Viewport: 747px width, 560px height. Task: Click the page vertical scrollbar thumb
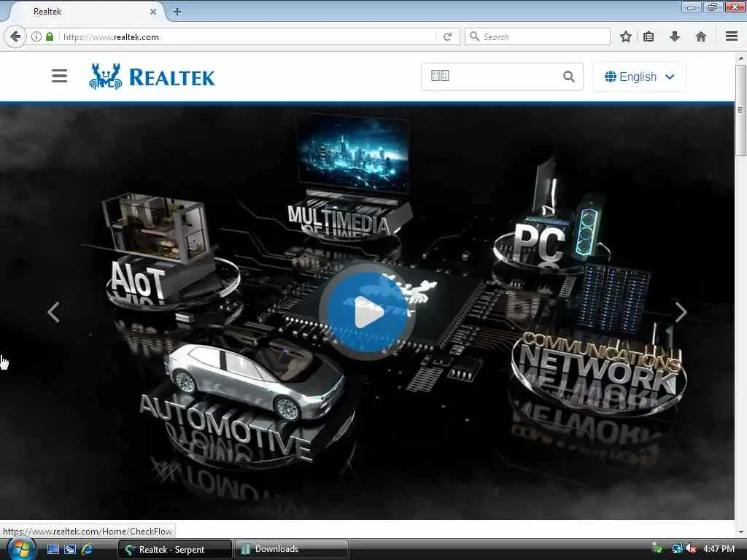(741, 109)
